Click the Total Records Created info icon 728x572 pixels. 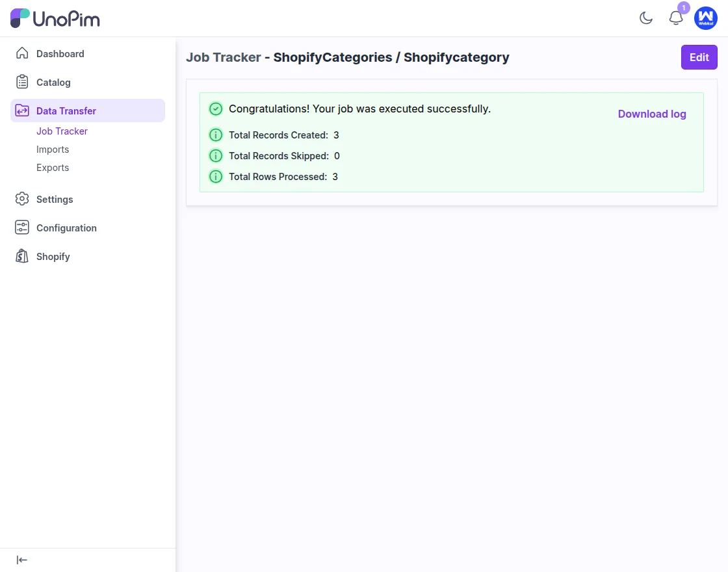215,135
